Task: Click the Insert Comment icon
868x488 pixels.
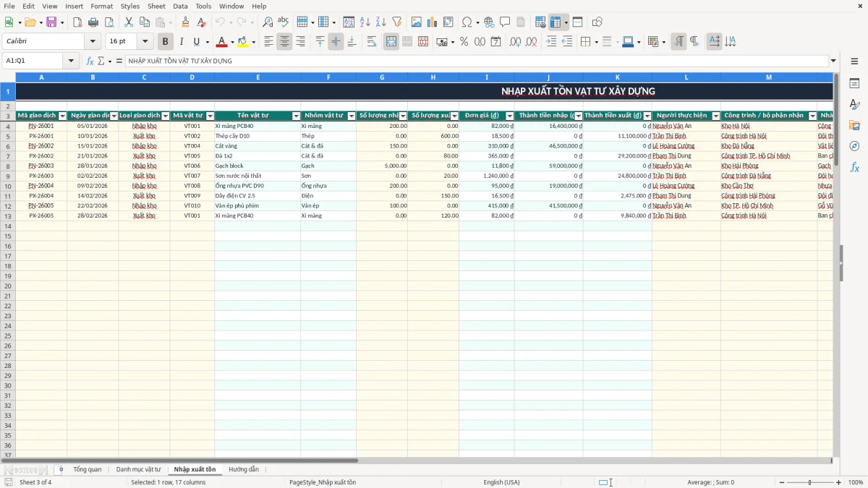Action: [505, 22]
